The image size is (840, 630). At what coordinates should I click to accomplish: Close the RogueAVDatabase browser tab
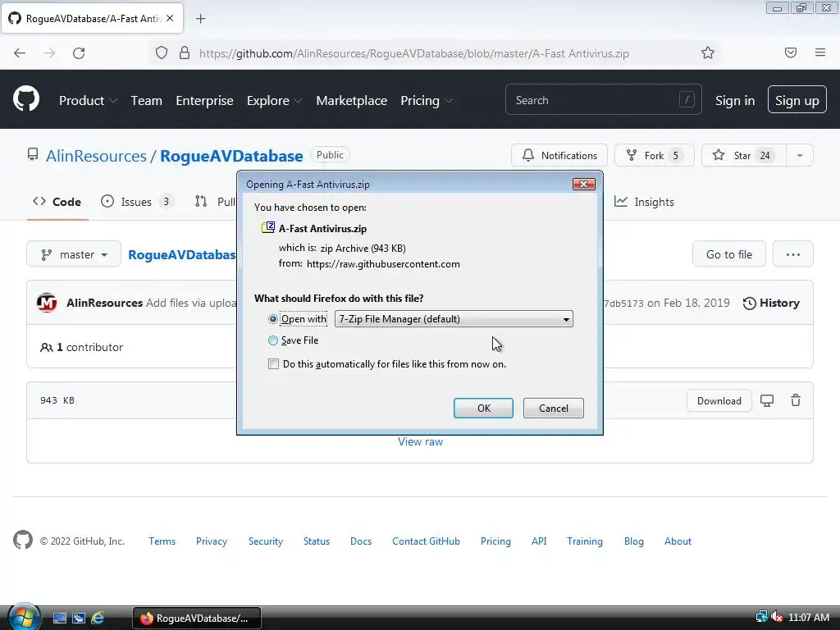point(170,18)
